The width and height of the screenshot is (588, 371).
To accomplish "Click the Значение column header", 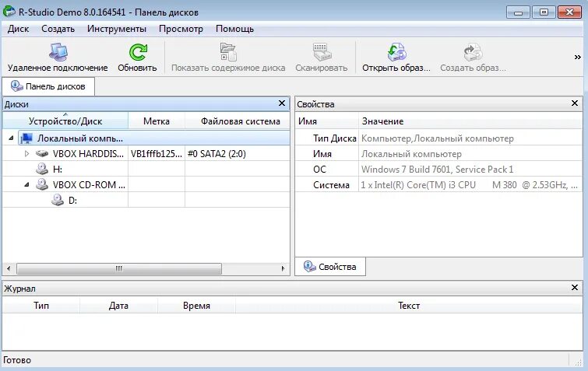I will pyautogui.click(x=470, y=121).
